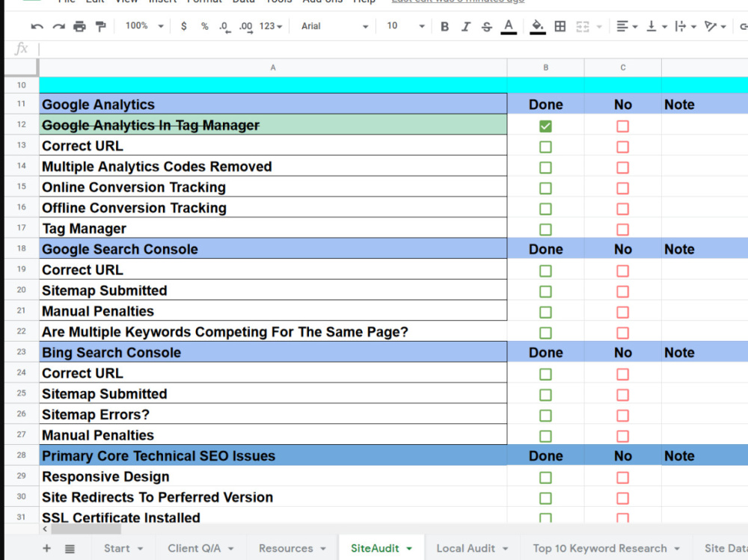Viewport: 748px width, 560px height.
Task: Click the Horizontal align icon
Action: point(622,26)
